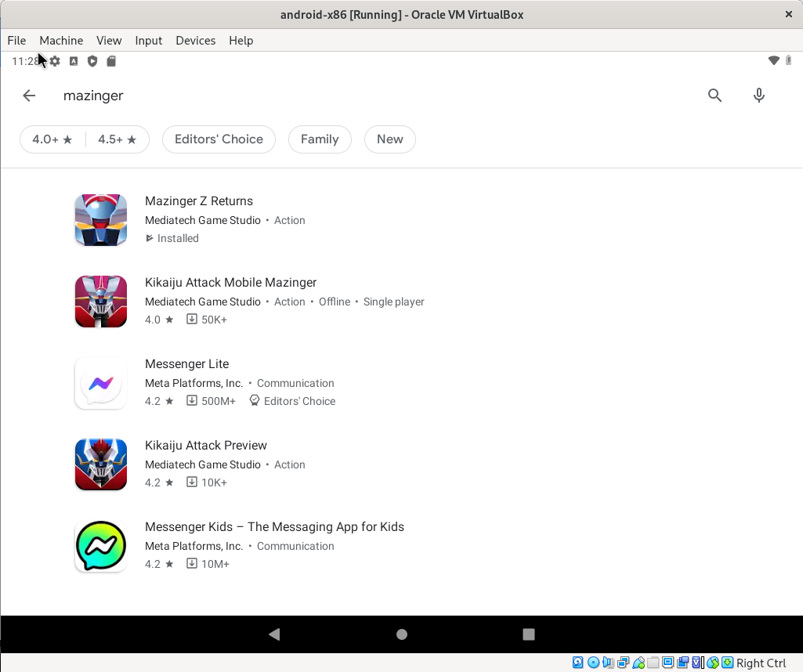Tap the back arrow in search bar
This screenshot has height=672, width=803.
point(29,96)
